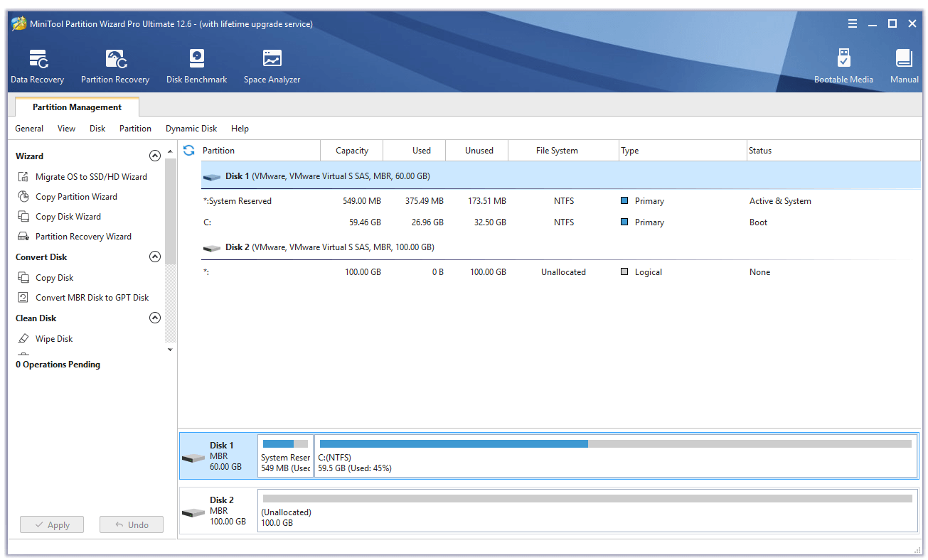Click the 0 Operations Pending label
This screenshot has height=560, width=928.
tap(58, 365)
